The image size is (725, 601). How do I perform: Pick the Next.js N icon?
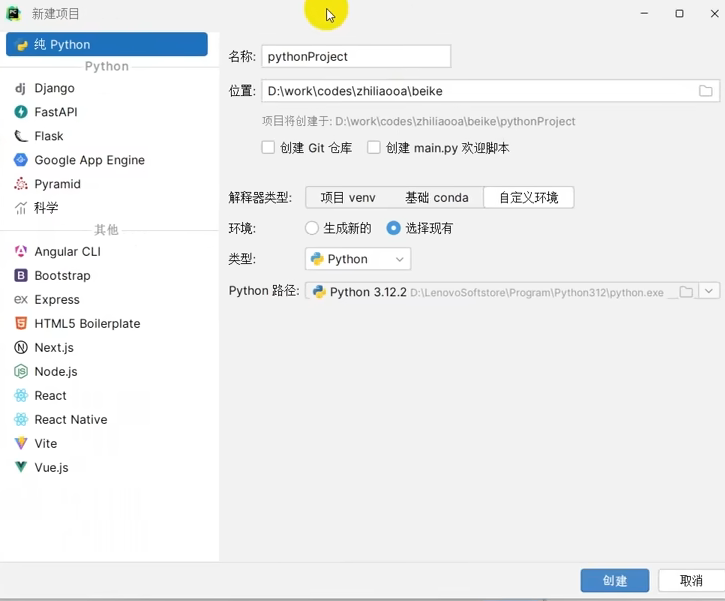click(21, 347)
